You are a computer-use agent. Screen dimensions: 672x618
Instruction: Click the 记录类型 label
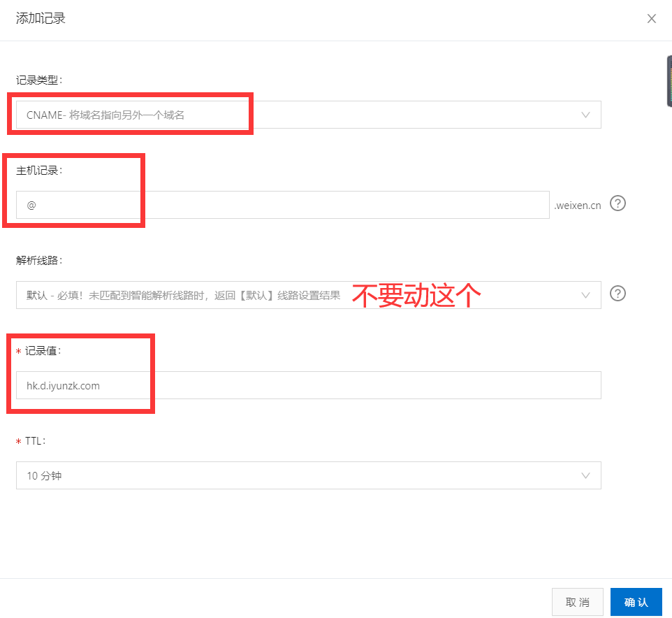pos(39,80)
